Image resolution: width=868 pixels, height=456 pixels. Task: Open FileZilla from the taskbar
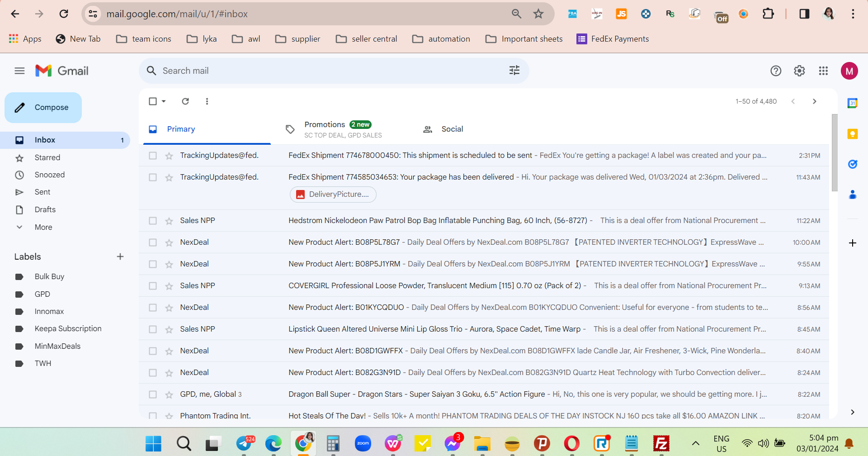point(661,443)
